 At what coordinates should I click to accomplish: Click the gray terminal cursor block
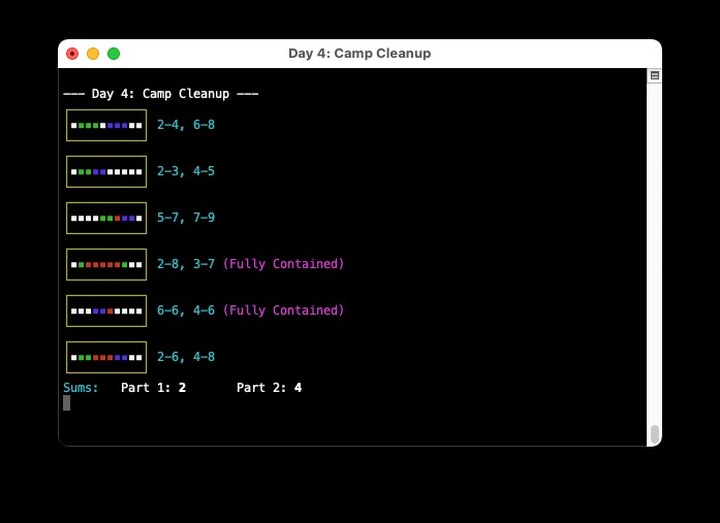[67, 403]
